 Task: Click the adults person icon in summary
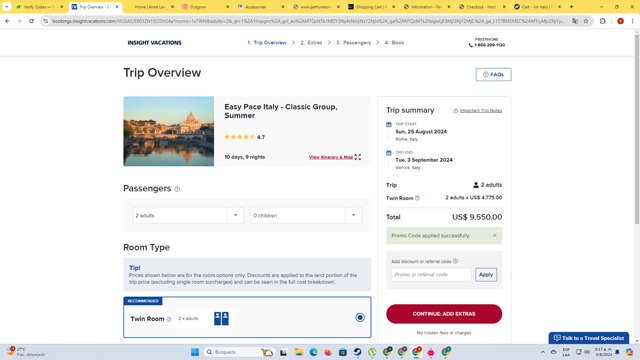[x=476, y=185]
